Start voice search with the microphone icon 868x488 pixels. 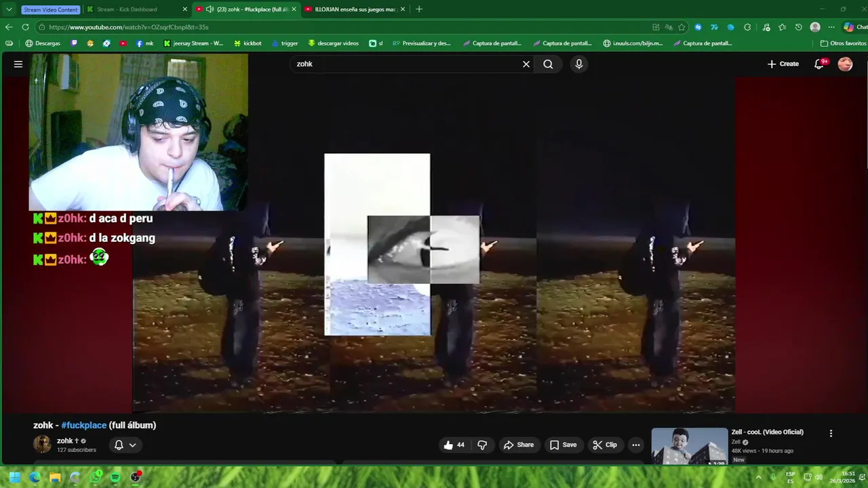click(578, 64)
